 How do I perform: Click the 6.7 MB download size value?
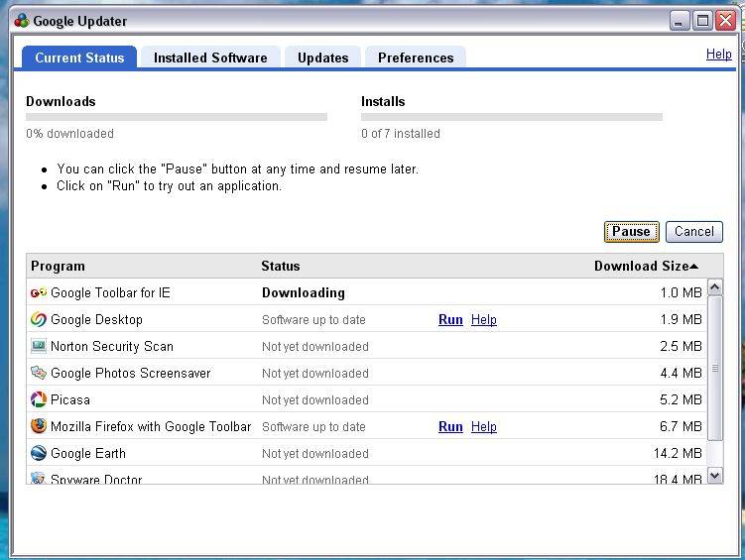tap(681, 426)
